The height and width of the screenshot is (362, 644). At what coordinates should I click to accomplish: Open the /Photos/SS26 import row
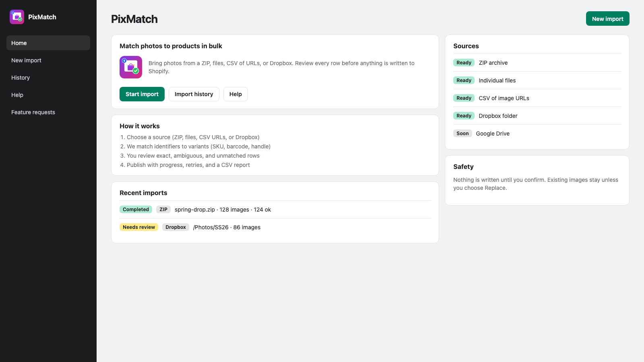pyautogui.click(x=275, y=227)
